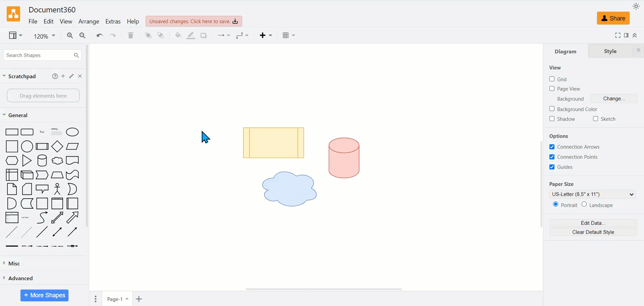Open the Help menu
The width and height of the screenshot is (644, 306).
133,22
